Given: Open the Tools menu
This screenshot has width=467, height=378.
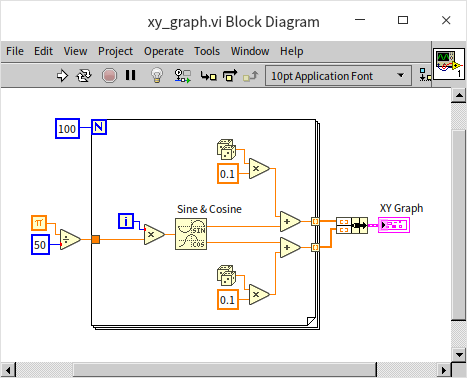Looking at the screenshot, I should [x=207, y=51].
